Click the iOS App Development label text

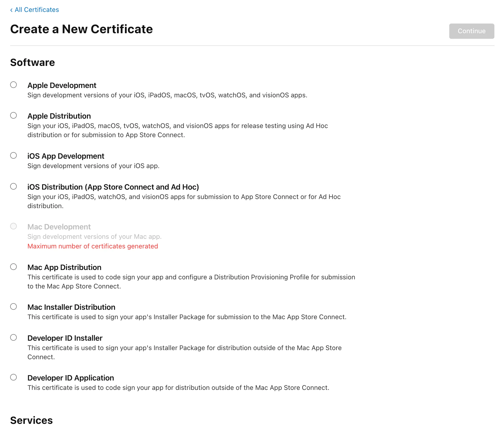click(x=66, y=156)
